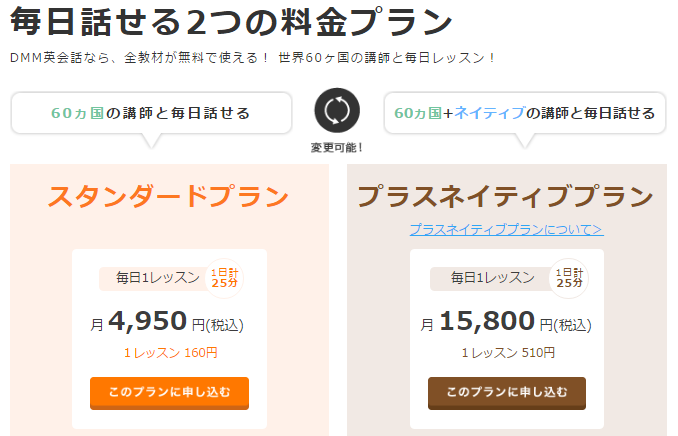The width and height of the screenshot is (678, 436).
Task: Apply with the brown このプランに申し込む button
Action: coord(507,392)
